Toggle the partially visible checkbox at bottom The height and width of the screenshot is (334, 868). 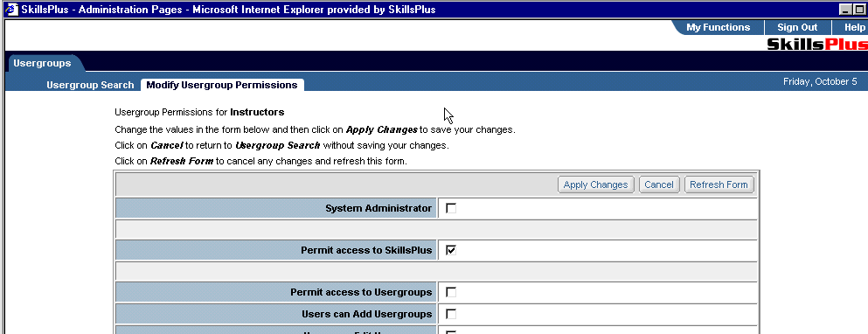coord(451,332)
